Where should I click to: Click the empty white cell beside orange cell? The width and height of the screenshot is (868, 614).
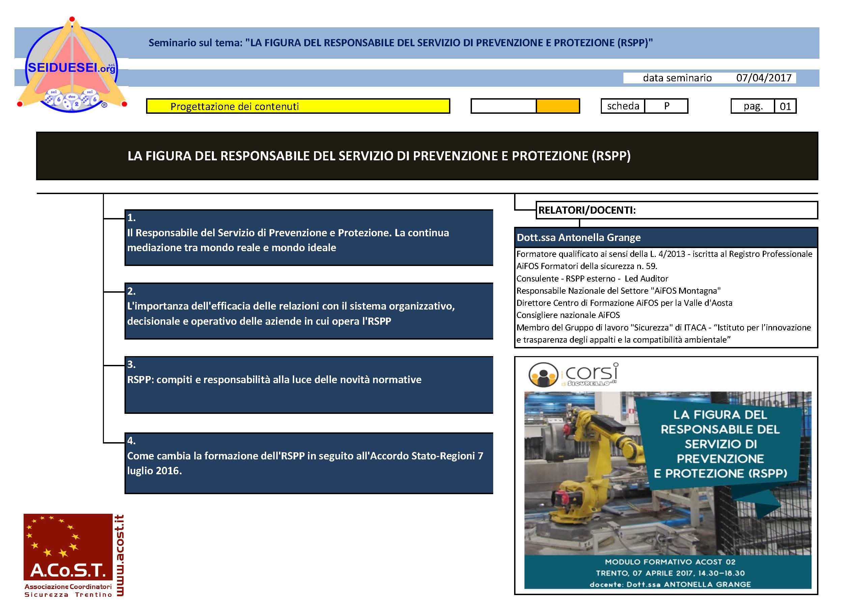click(x=504, y=106)
